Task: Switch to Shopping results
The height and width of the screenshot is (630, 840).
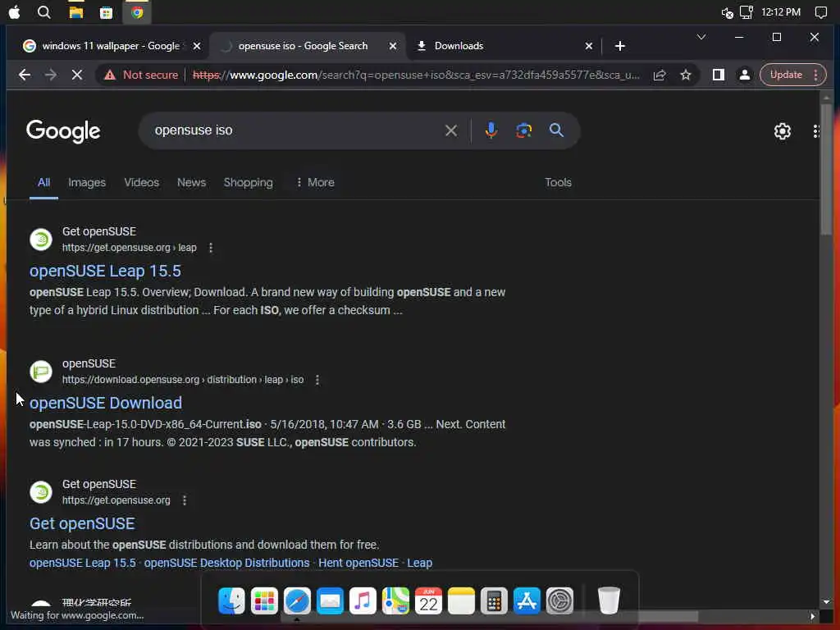Action: click(x=248, y=183)
